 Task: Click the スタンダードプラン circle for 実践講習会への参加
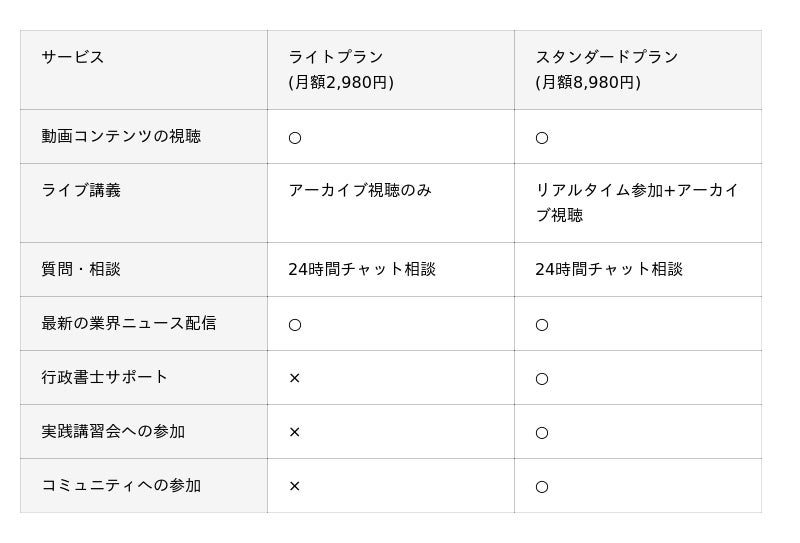[x=542, y=433]
